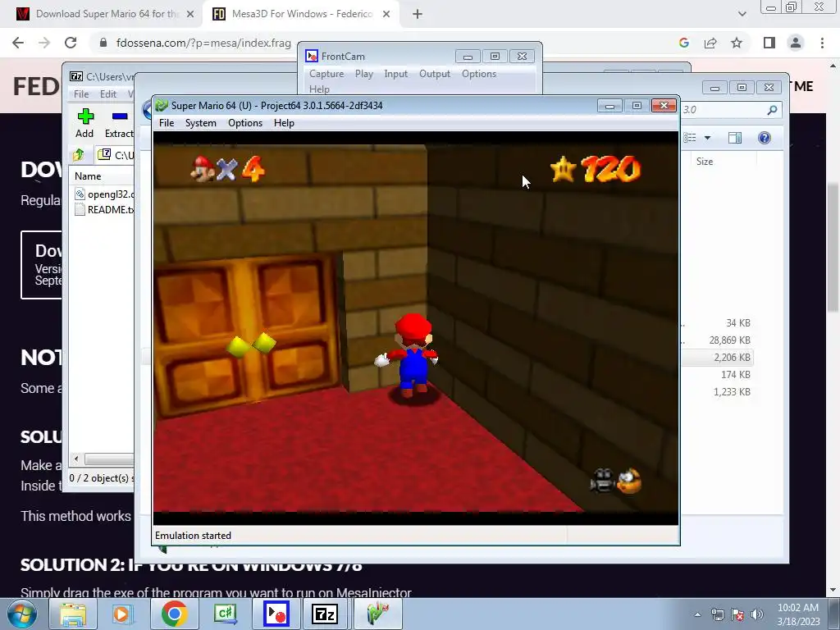Open the Capture menu in FrontCam
Viewport: 840px width, 630px height.
pos(326,74)
